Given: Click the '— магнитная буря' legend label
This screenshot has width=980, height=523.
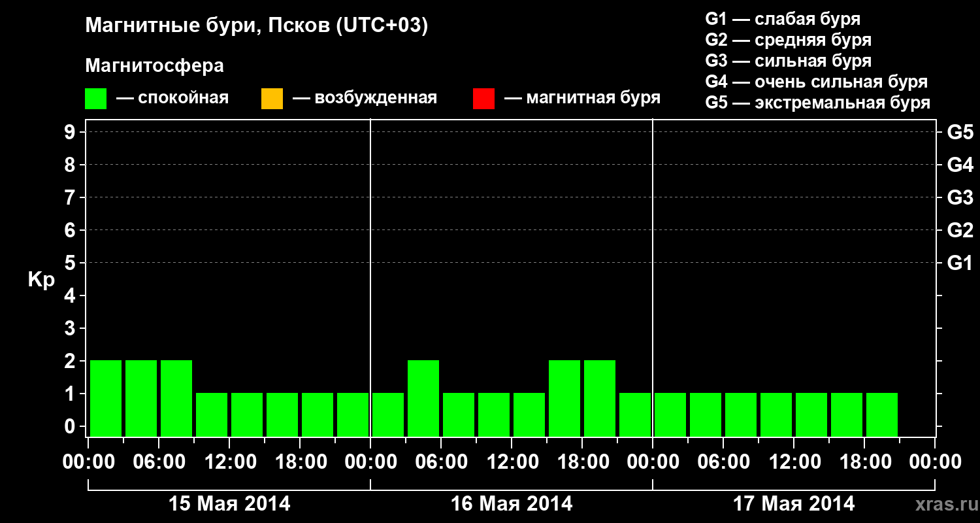Looking at the screenshot, I should pos(582,98).
